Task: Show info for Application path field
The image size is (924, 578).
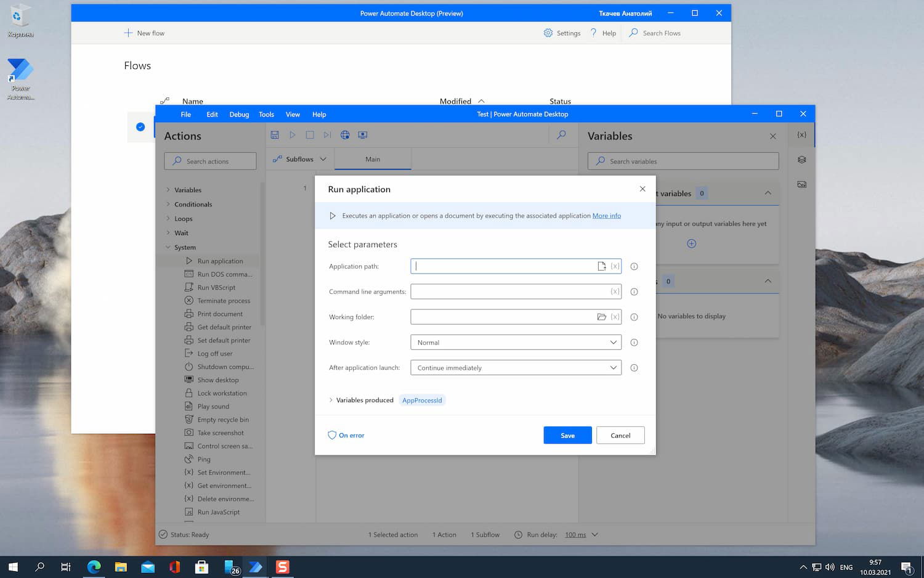Action: (634, 266)
